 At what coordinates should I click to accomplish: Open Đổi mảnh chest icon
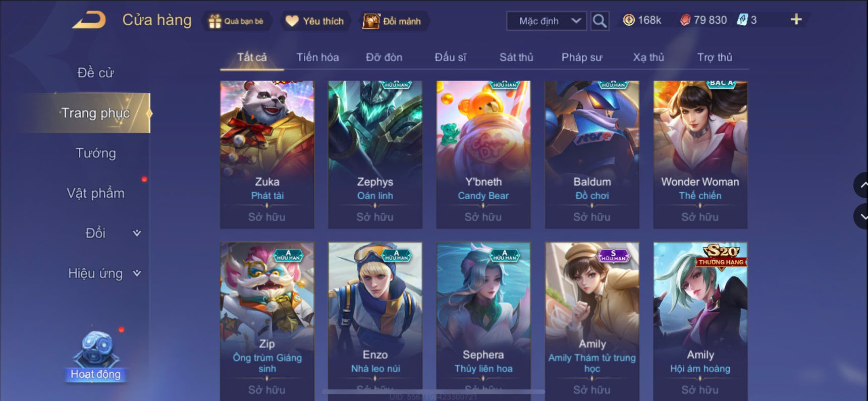(x=371, y=21)
